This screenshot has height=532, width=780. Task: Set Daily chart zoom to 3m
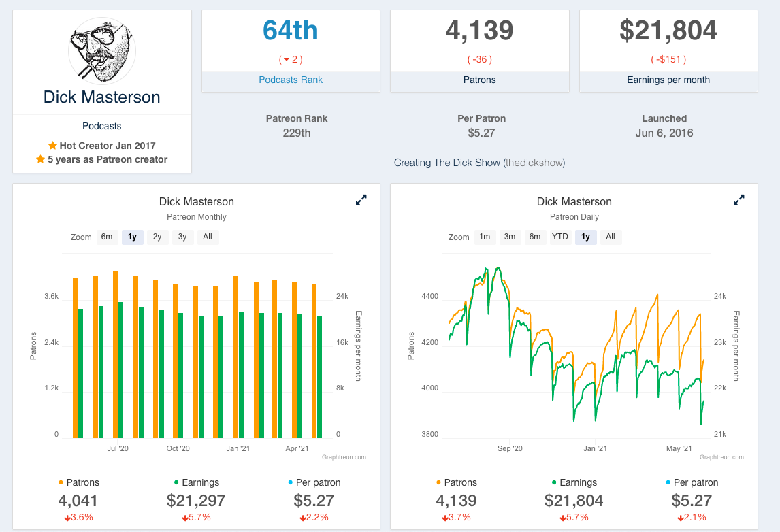tap(510, 237)
